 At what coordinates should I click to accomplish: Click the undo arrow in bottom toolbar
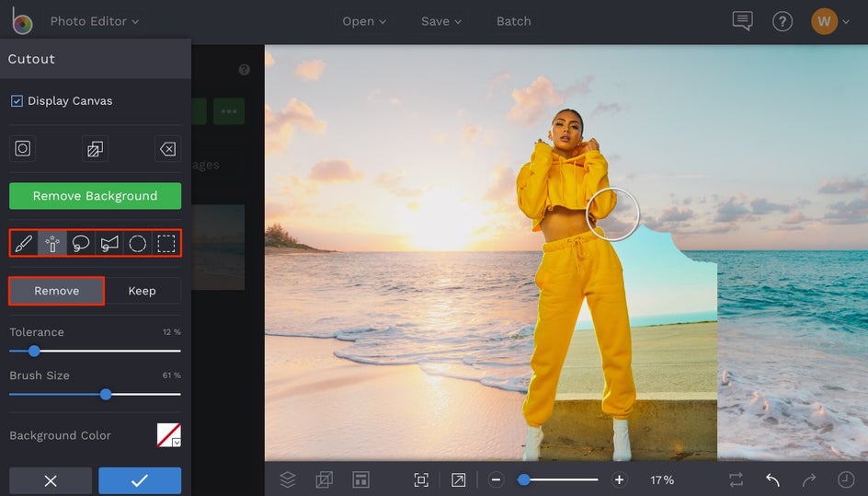pyautogui.click(x=772, y=480)
